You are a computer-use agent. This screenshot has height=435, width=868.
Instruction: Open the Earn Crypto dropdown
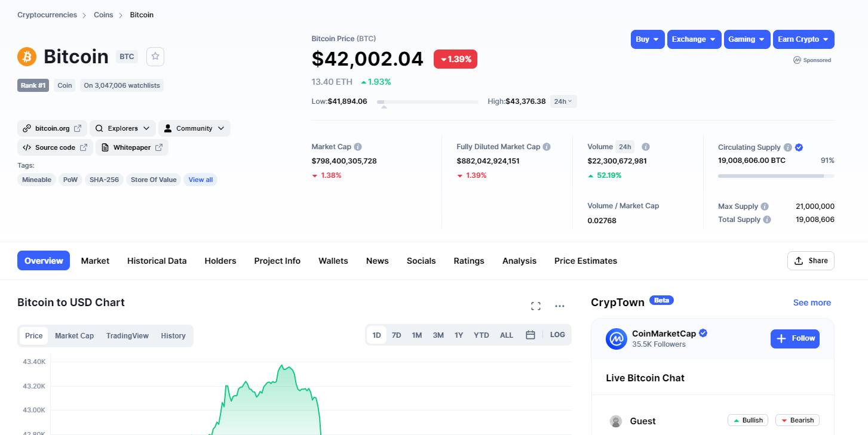point(803,39)
